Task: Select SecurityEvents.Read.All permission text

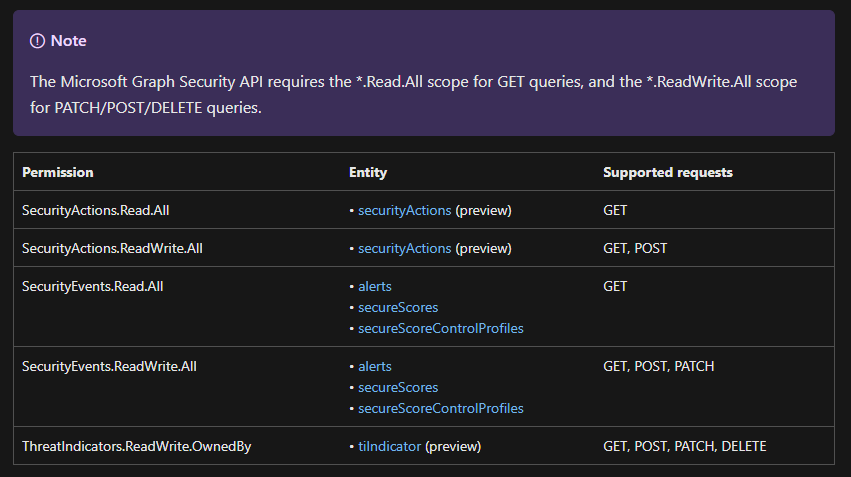Action: tap(93, 287)
